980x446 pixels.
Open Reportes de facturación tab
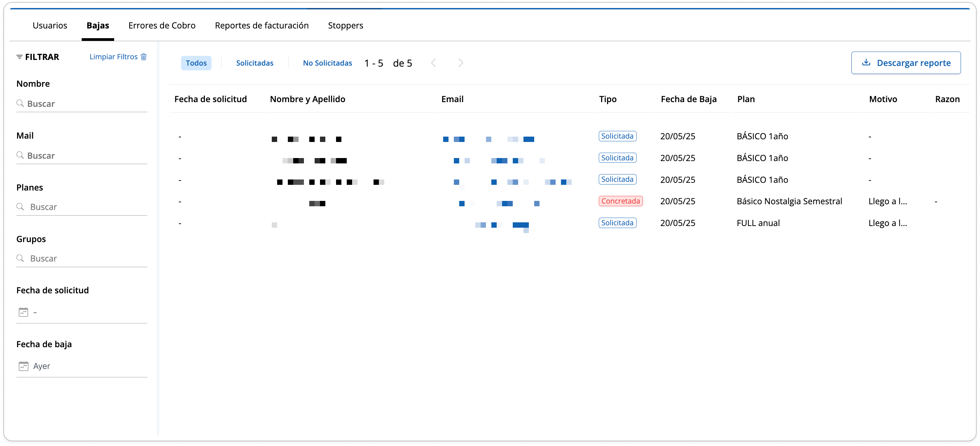(262, 25)
